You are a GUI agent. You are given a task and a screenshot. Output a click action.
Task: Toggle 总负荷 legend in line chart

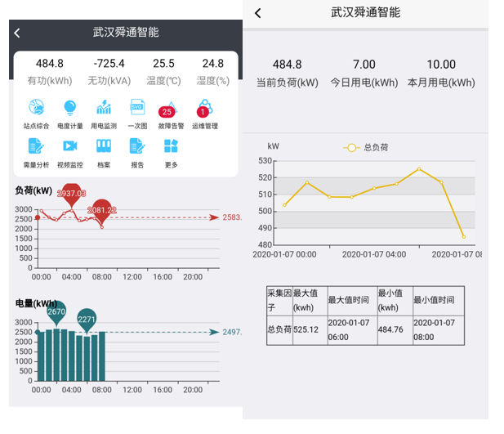366,148
